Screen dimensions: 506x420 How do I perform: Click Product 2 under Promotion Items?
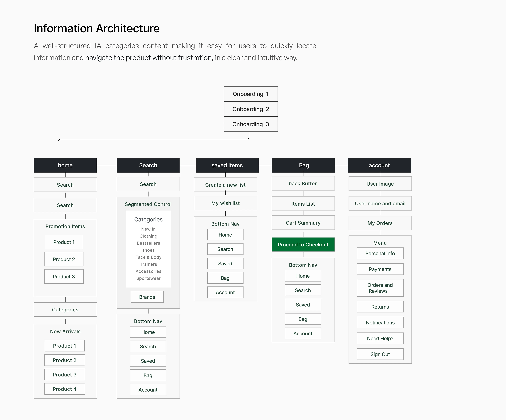click(64, 259)
